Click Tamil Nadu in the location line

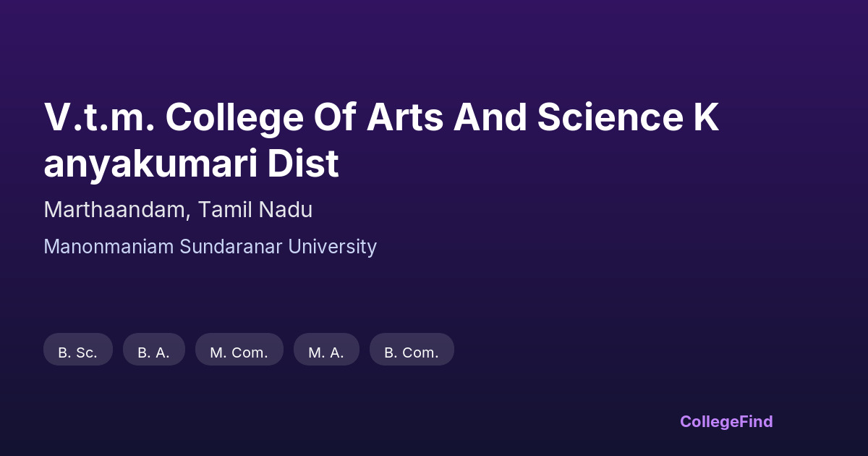255,210
